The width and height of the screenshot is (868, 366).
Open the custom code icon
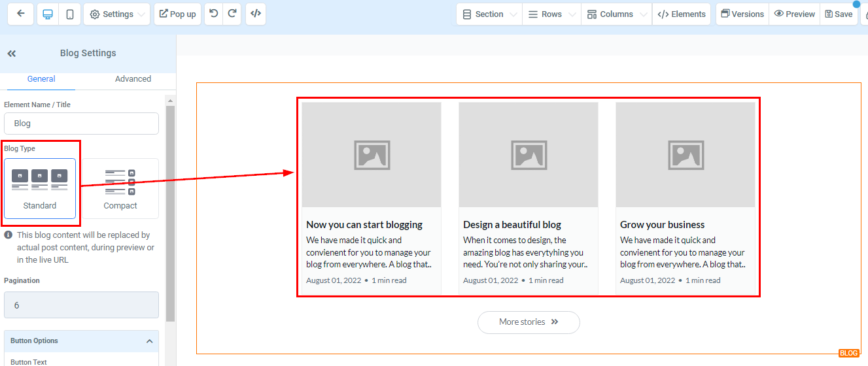256,14
